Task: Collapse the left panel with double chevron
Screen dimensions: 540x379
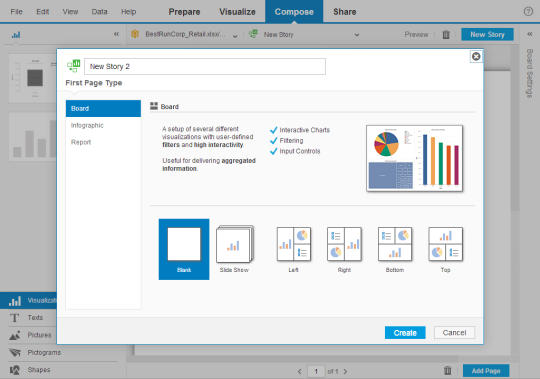Action: (x=116, y=34)
